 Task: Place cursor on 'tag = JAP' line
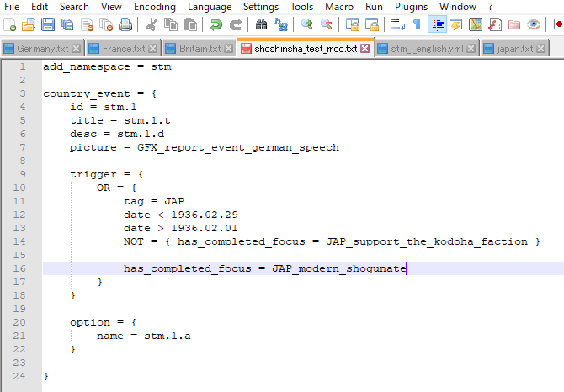(x=154, y=201)
